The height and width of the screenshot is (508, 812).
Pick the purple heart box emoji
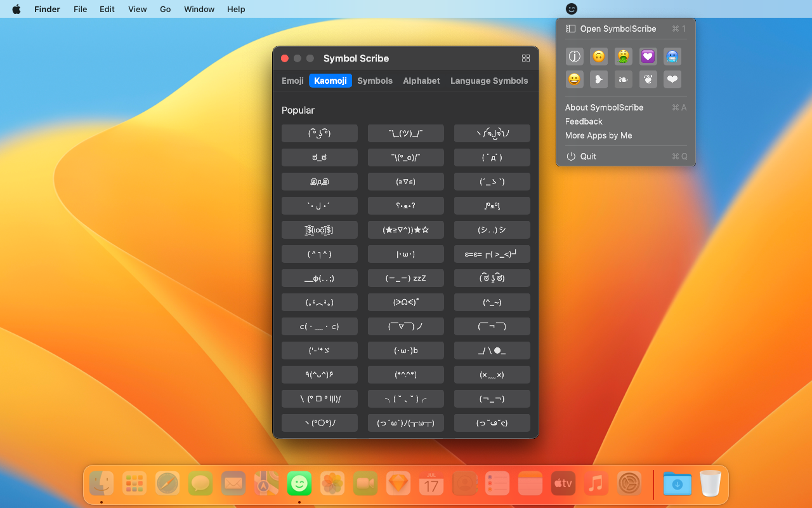(648, 57)
